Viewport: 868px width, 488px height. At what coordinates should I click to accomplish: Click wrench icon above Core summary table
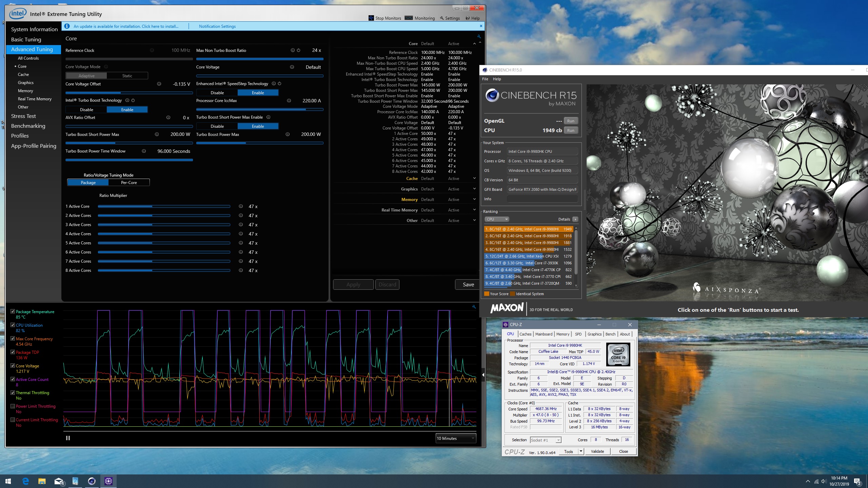pyautogui.click(x=479, y=36)
